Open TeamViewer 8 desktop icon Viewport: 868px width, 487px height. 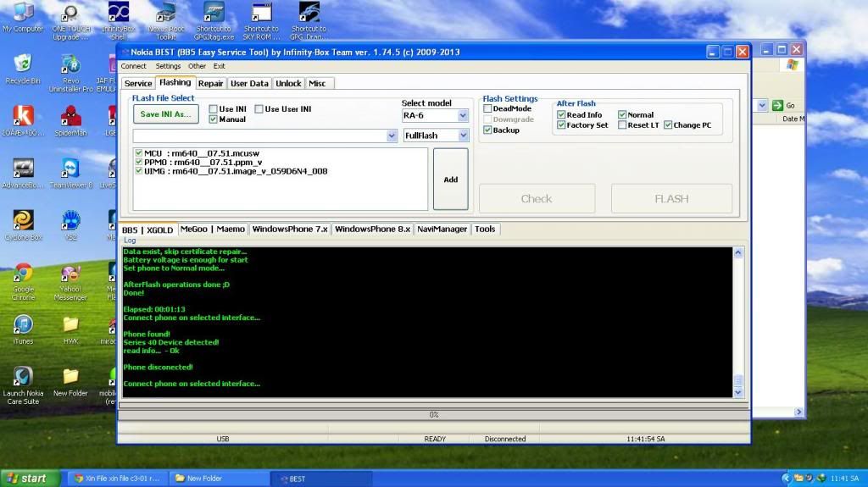point(70,174)
